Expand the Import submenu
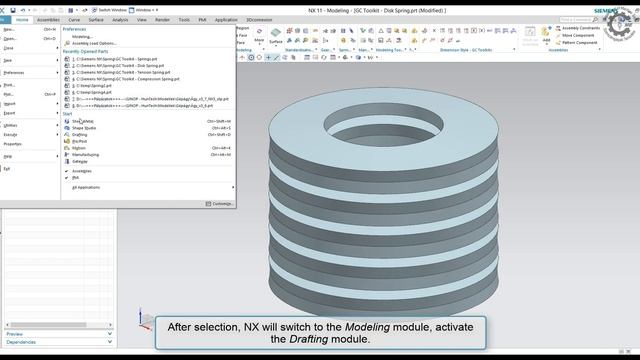This screenshot has height=360, width=640. (x=29, y=104)
